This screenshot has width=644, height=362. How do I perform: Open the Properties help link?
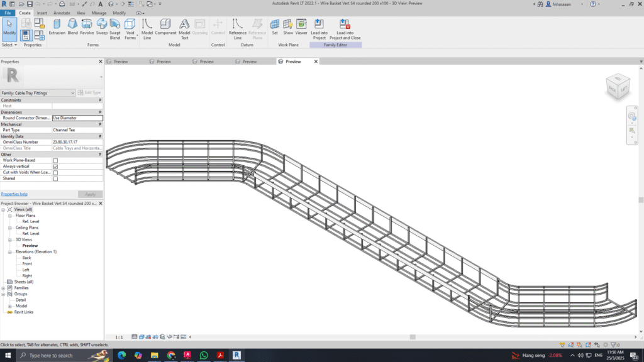[x=14, y=194]
